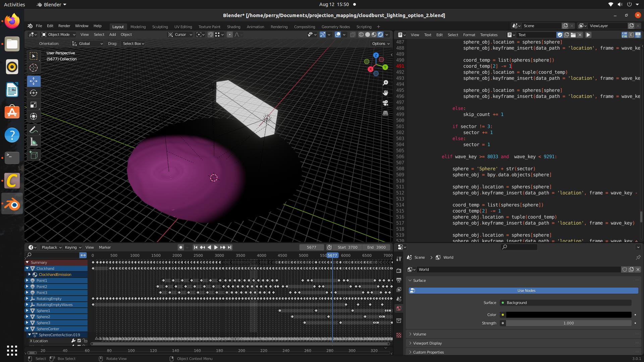
Task: Open the Global orientation dropdown
Action: click(87, 44)
